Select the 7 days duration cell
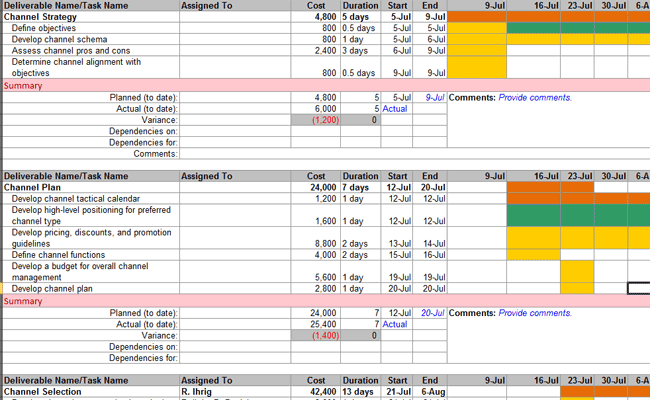The width and height of the screenshot is (650, 400). [361, 187]
